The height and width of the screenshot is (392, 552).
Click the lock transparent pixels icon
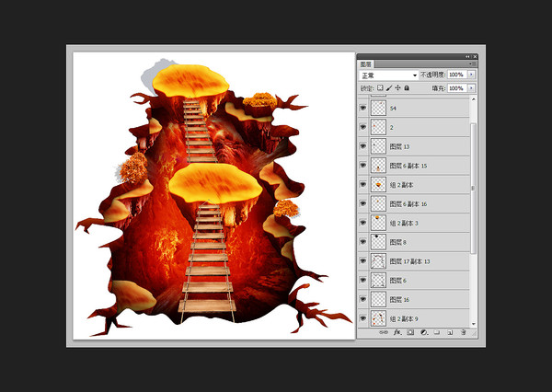point(380,88)
